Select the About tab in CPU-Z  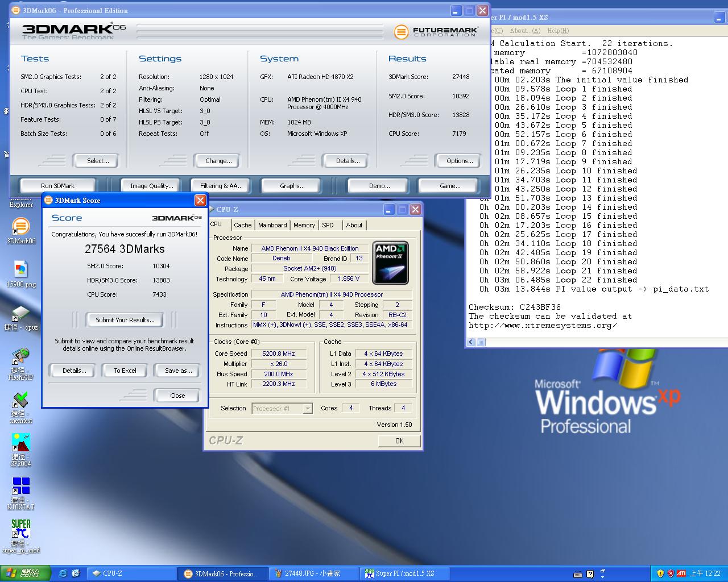click(x=354, y=225)
